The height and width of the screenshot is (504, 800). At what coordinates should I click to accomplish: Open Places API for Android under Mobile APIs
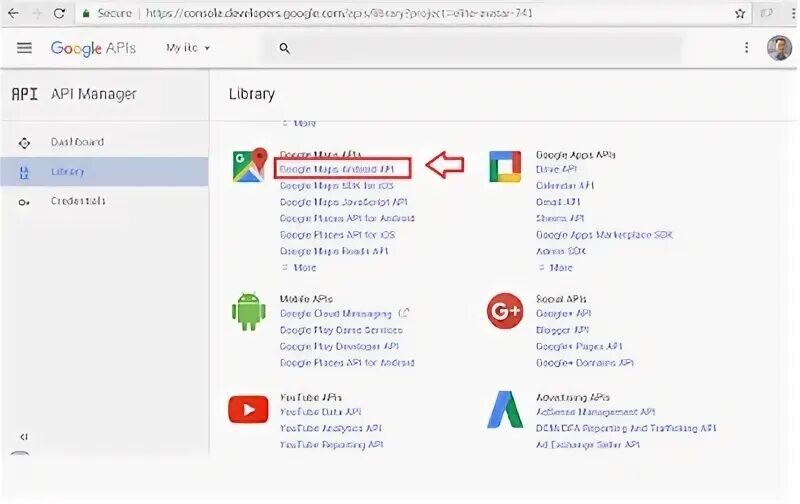tap(347, 363)
